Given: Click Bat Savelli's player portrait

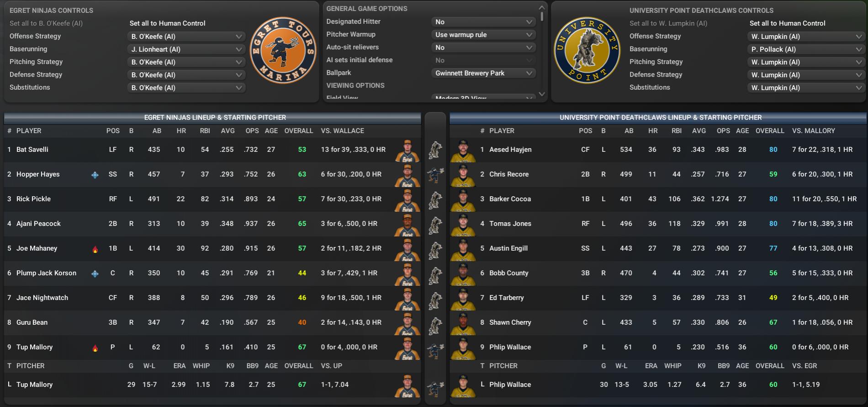Looking at the screenshot, I should (x=407, y=150).
